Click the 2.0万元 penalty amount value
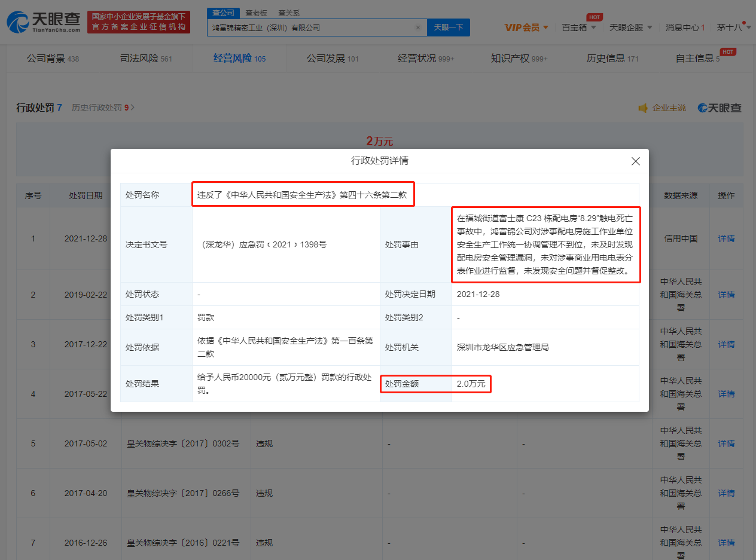The height and width of the screenshot is (560, 756). pos(471,384)
